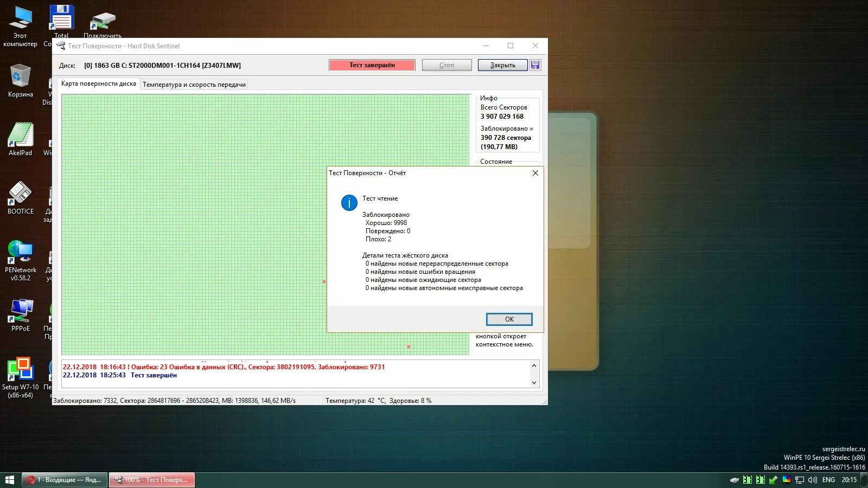Click the bad sector red block near dialog

point(324,281)
